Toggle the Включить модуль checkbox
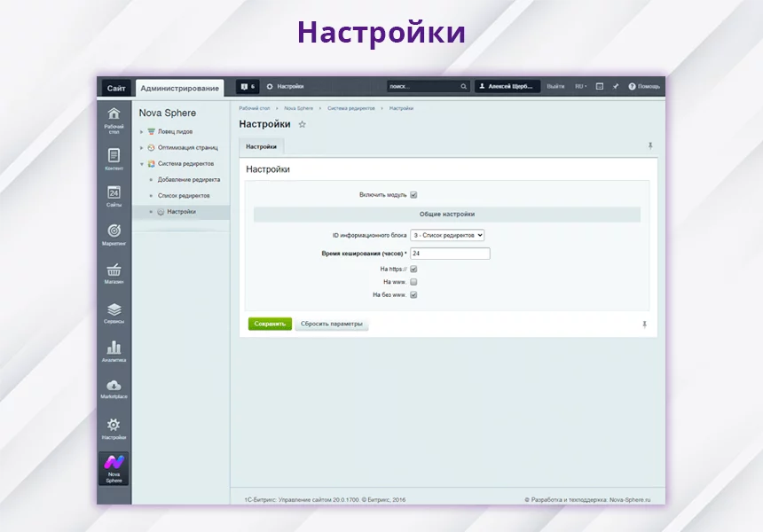Image resolution: width=763 pixels, height=532 pixels. [x=413, y=195]
